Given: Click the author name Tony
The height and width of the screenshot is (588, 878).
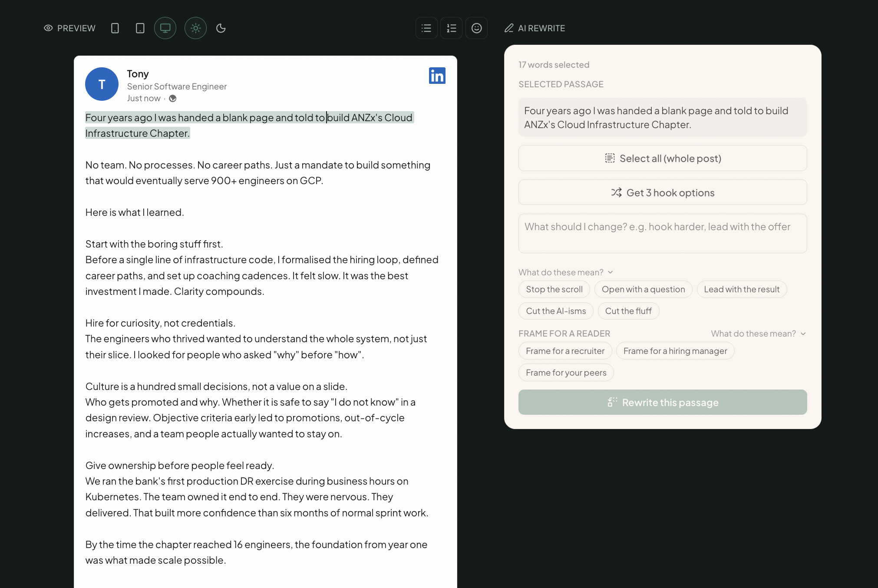Looking at the screenshot, I should [138, 74].
